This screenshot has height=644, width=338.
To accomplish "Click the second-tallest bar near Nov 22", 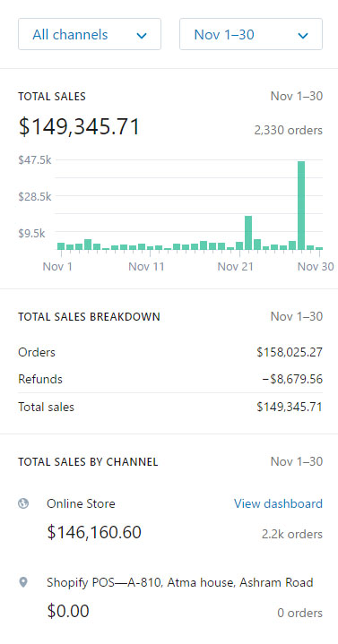I will [x=248, y=233].
